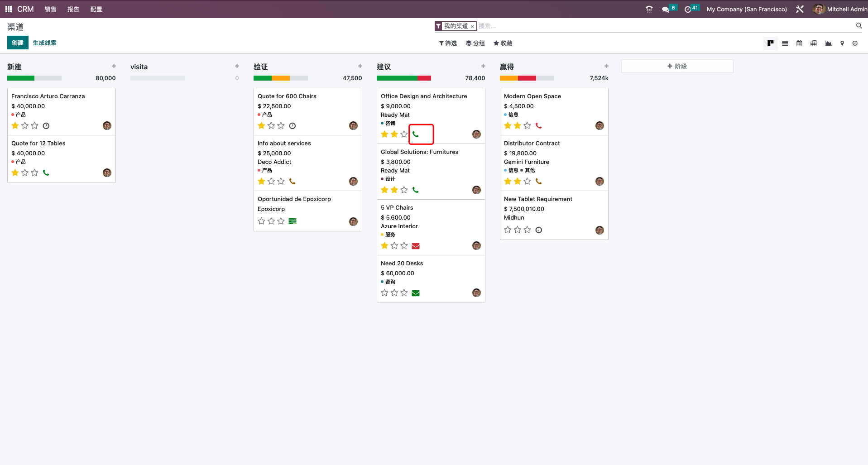The width and height of the screenshot is (868, 465).
Task: Open the VoIP phone icon in top bar
Action: (649, 9)
